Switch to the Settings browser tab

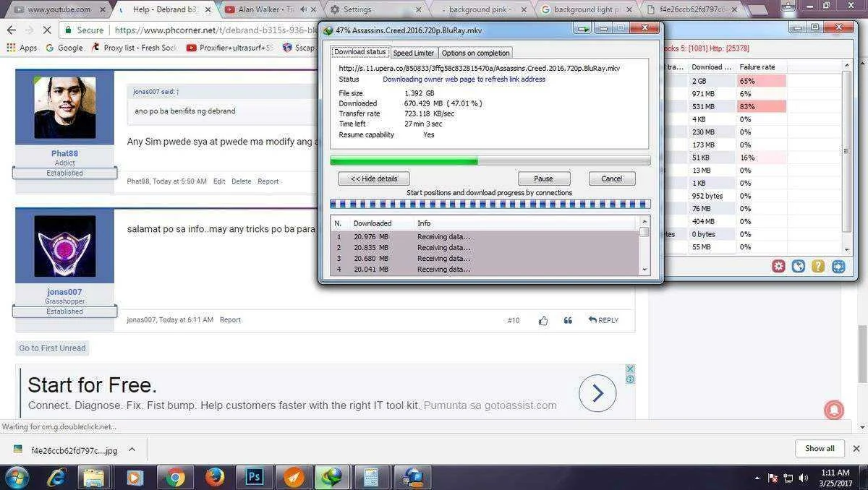pyautogui.click(x=376, y=9)
